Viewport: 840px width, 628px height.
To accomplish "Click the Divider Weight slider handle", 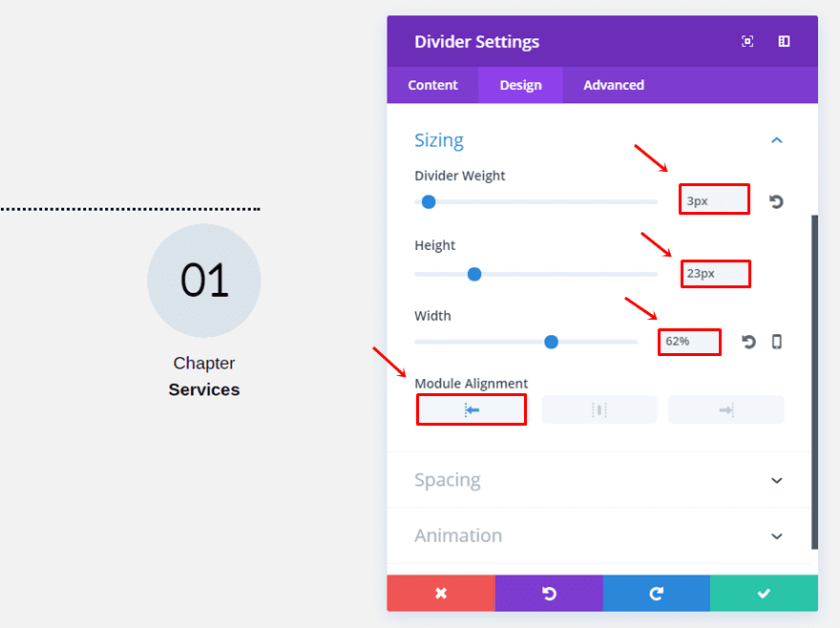I will click(x=429, y=201).
